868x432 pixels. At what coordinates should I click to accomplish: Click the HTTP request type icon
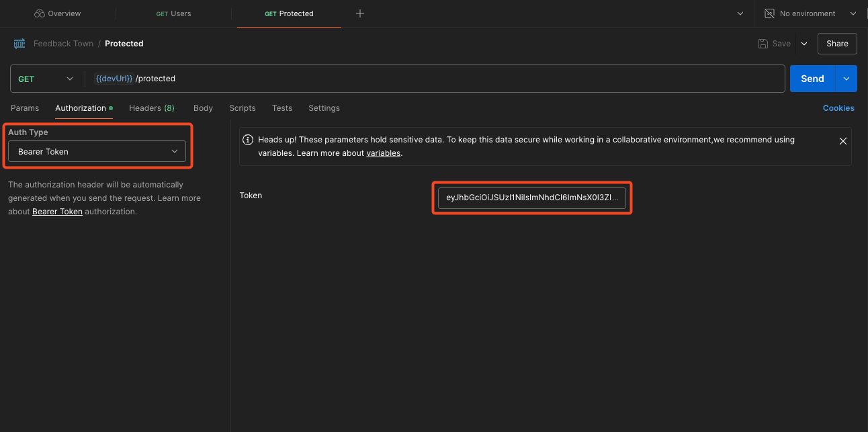coord(19,44)
